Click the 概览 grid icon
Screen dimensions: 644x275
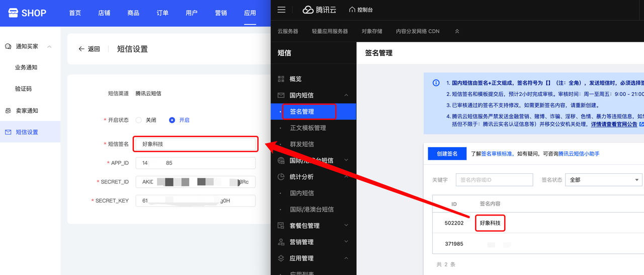coord(281,79)
